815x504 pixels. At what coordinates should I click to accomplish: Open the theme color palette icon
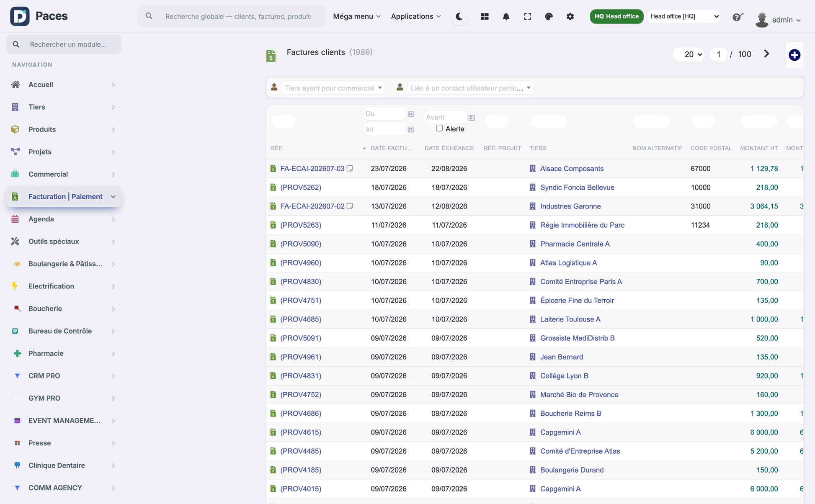pyautogui.click(x=549, y=16)
